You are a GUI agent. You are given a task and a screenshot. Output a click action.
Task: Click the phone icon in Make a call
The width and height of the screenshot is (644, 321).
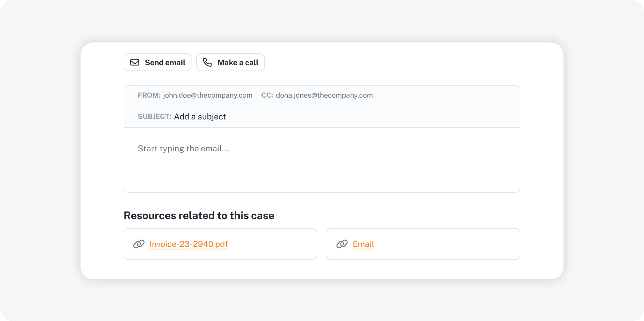click(x=207, y=62)
